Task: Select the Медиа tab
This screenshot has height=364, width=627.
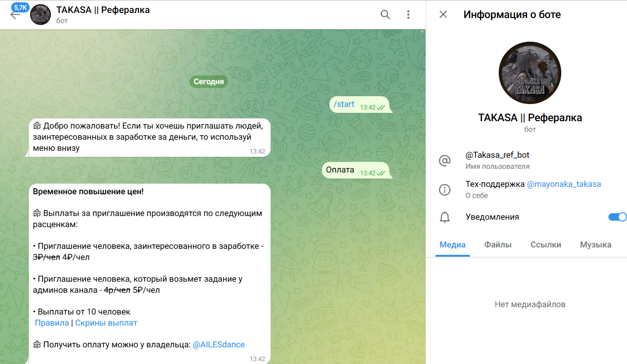Action: pos(452,245)
